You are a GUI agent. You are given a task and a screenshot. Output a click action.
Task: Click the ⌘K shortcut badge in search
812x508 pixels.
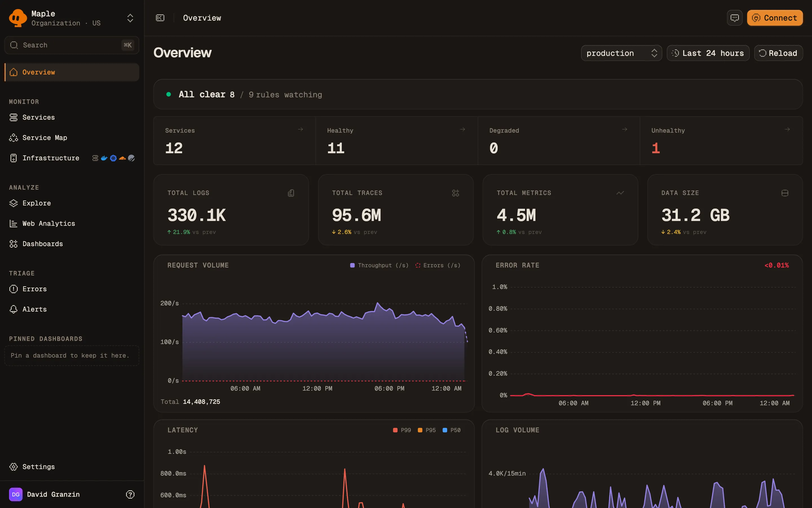coord(127,45)
